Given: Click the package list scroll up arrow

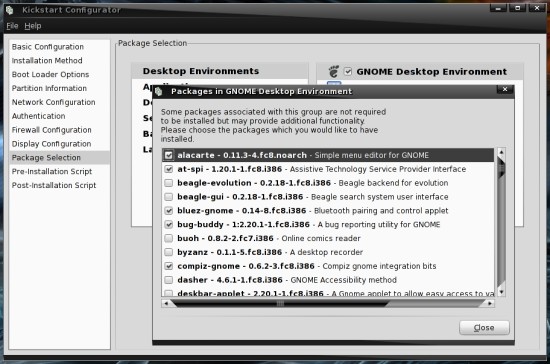Looking at the screenshot, I should click(501, 152).
